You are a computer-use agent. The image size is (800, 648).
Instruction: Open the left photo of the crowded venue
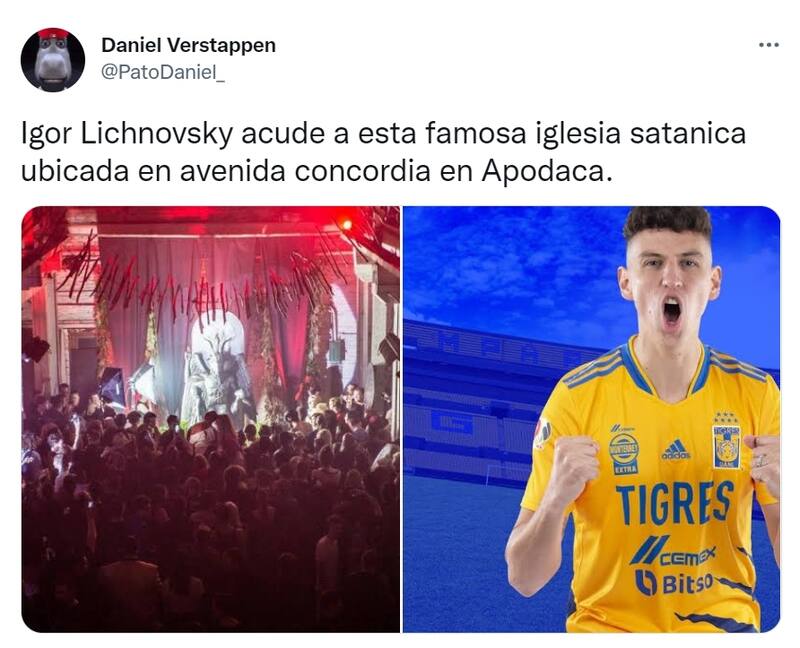tap(210, 419)
